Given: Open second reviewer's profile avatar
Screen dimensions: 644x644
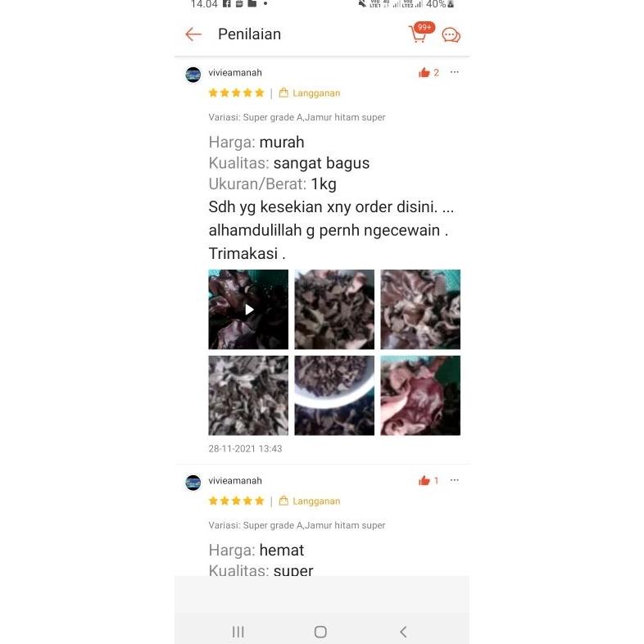Looking at the screenshot, I should click(193, 483).
